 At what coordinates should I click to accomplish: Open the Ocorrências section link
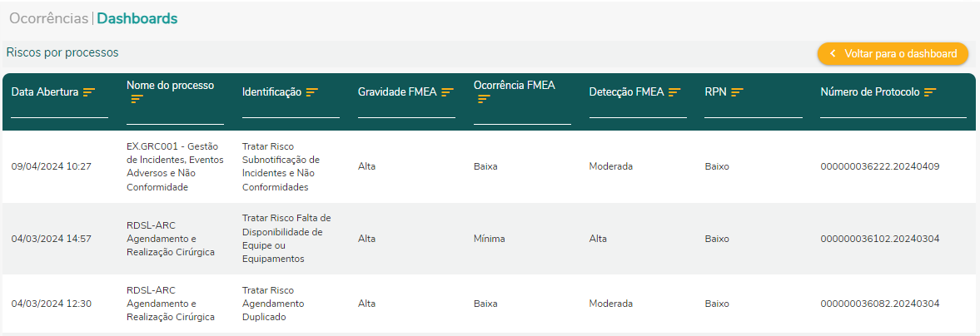tap(48, 18)
